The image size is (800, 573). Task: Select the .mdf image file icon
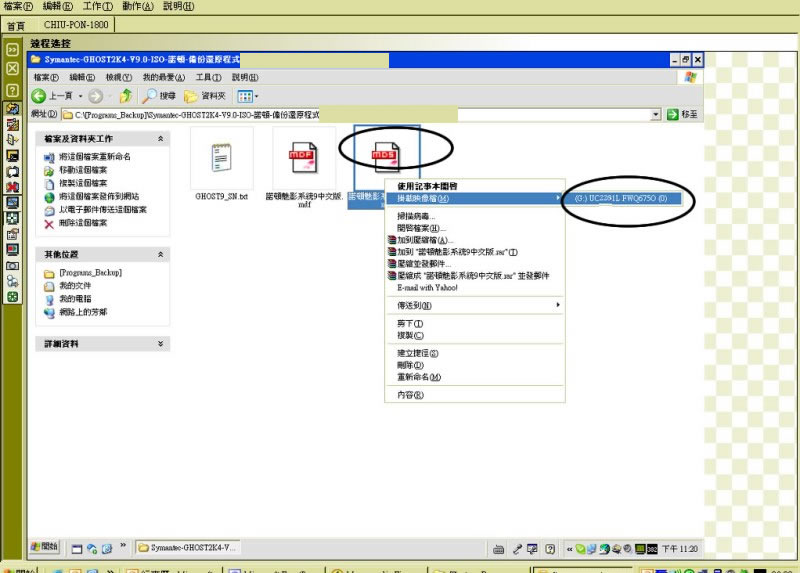pyautogui.click(x=304, y=158)
